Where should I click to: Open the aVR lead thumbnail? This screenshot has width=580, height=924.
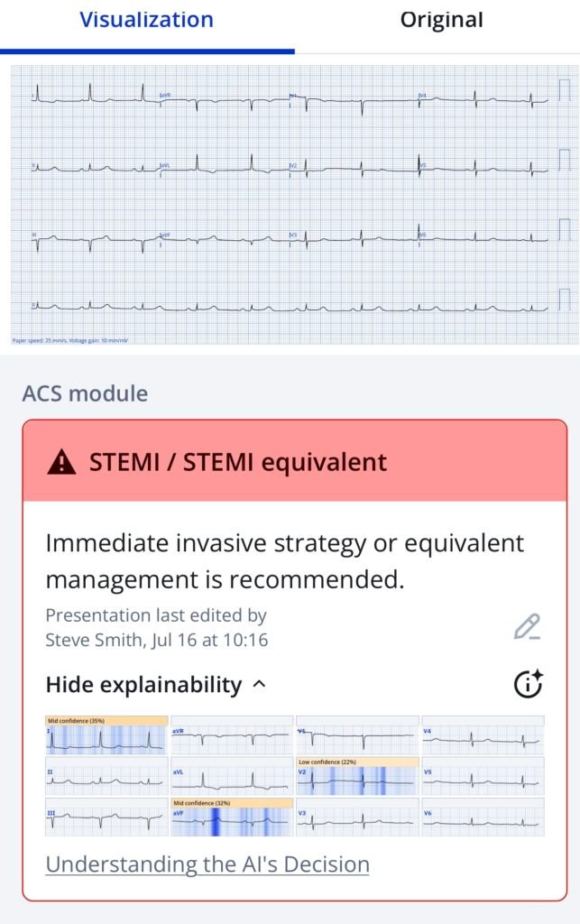[x=232, y=737]
